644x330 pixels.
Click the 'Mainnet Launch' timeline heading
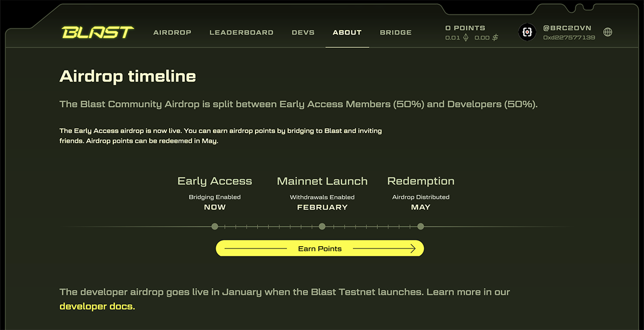tap(323, 181)
